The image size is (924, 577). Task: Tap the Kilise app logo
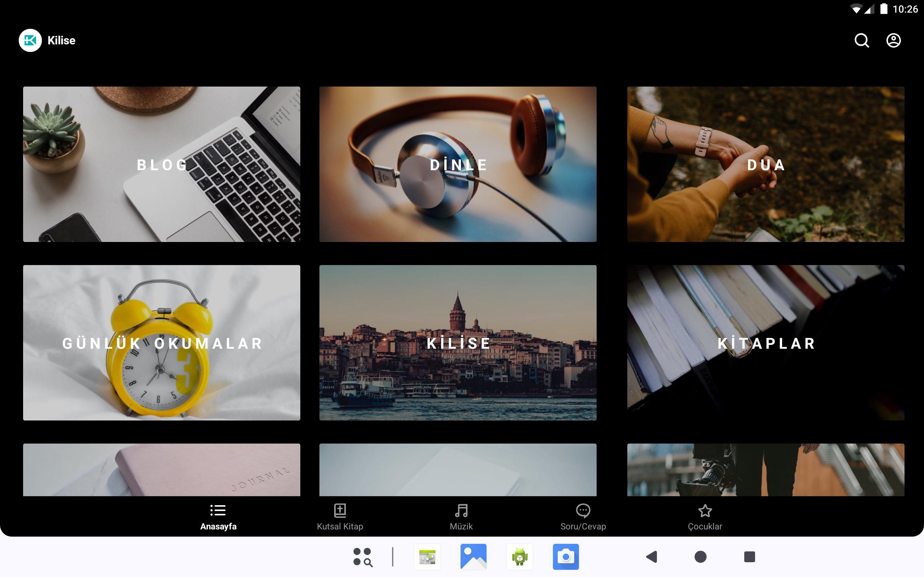(30, 40)
